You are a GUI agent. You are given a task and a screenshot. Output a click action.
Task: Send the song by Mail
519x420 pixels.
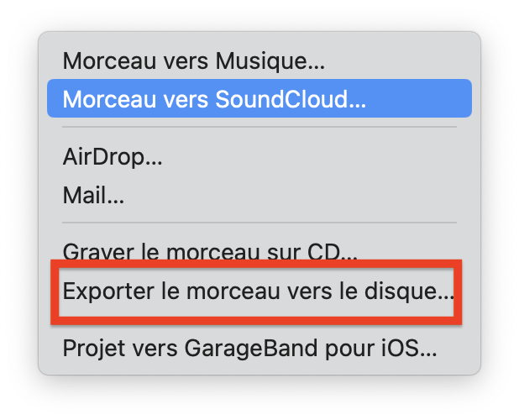(x=259, y=195)
